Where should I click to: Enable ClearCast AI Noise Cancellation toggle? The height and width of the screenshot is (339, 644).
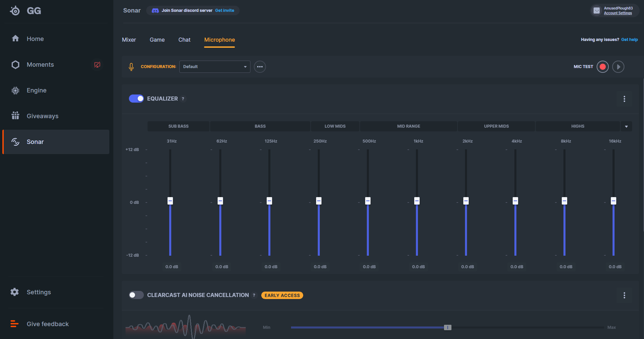(136, 295)
